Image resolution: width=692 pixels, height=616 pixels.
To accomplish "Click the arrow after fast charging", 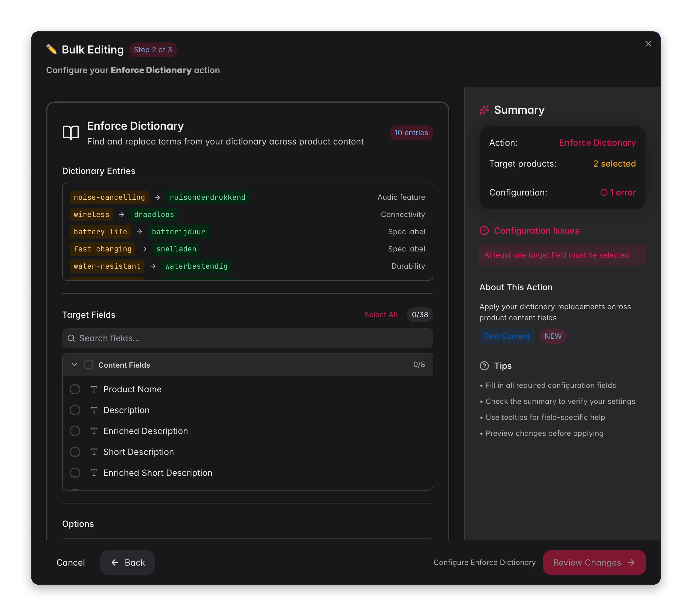I will (144, 249).
